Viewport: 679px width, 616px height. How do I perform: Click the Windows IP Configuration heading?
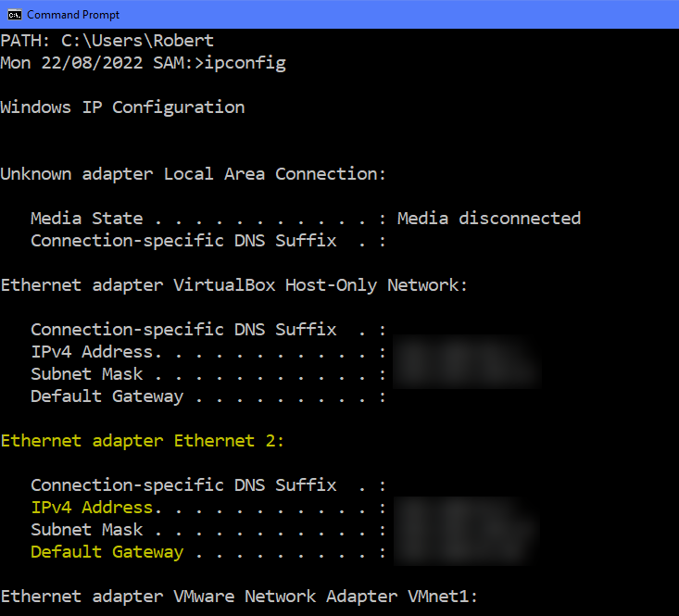coord(122,107)
